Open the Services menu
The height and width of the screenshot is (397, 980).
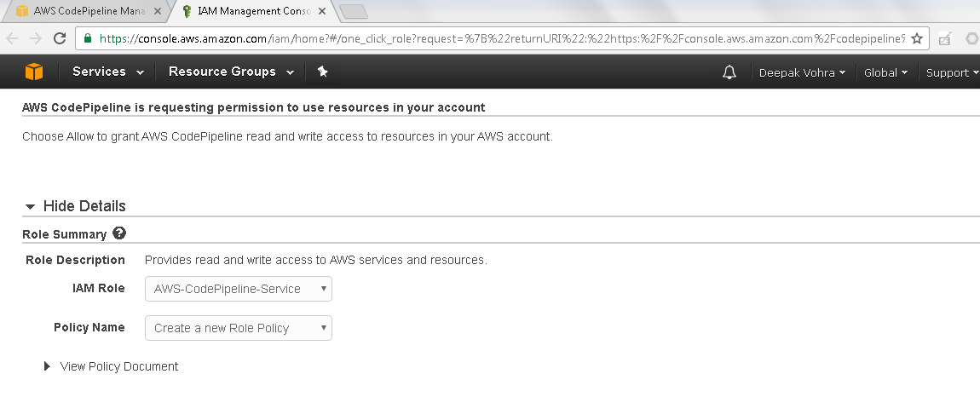108,72
